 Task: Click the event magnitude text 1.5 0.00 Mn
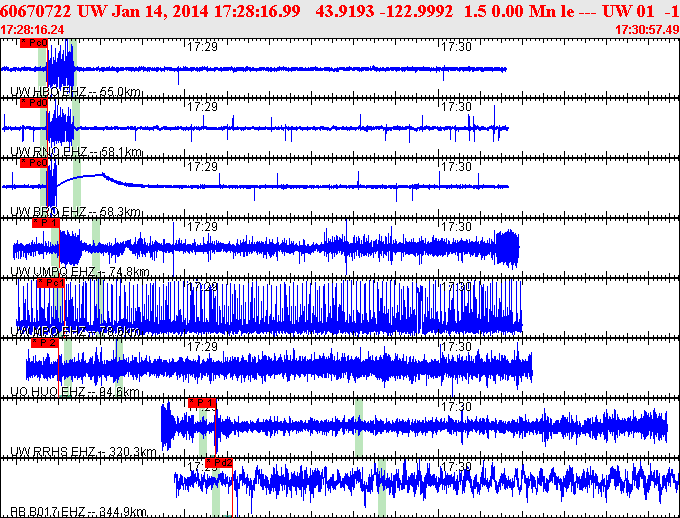[508, 11]
